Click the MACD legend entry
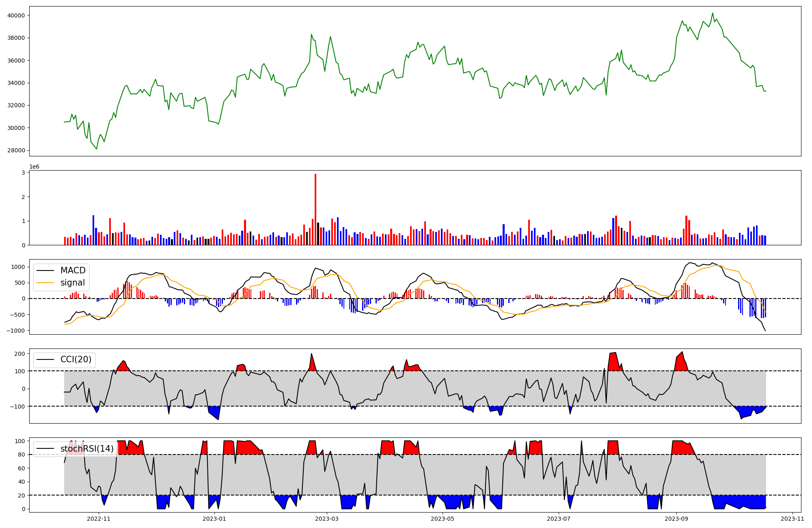The image size is (812, 528). pyautogui.click(x=73, y=270)
